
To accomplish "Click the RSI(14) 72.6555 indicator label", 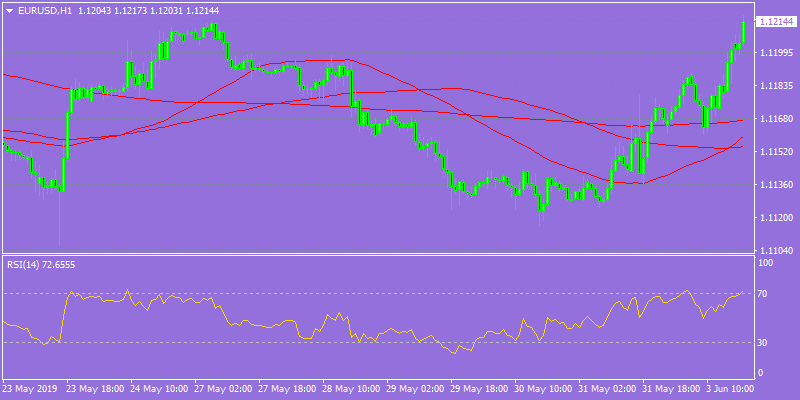I will (39, 264).
